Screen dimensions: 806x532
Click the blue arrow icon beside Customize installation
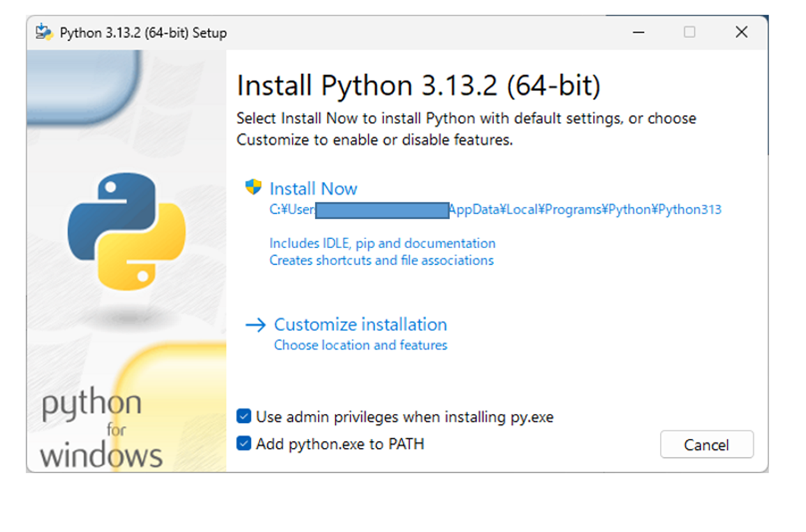click(x=255, y=325)
